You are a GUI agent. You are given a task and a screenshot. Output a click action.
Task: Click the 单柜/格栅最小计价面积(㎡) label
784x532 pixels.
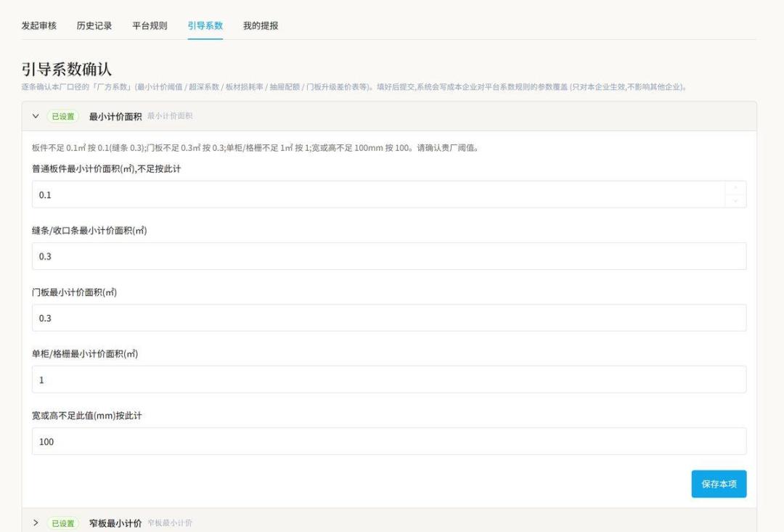coord(85,354)
